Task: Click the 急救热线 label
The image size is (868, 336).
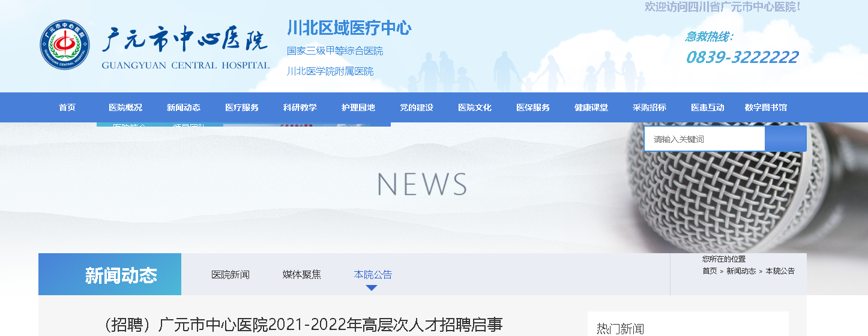Action: [709, 37]
